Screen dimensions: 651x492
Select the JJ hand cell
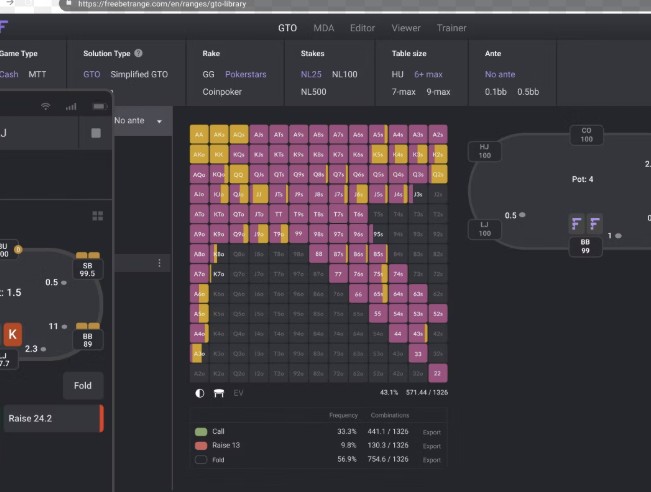pyautogui.click(x=259, y=194)
